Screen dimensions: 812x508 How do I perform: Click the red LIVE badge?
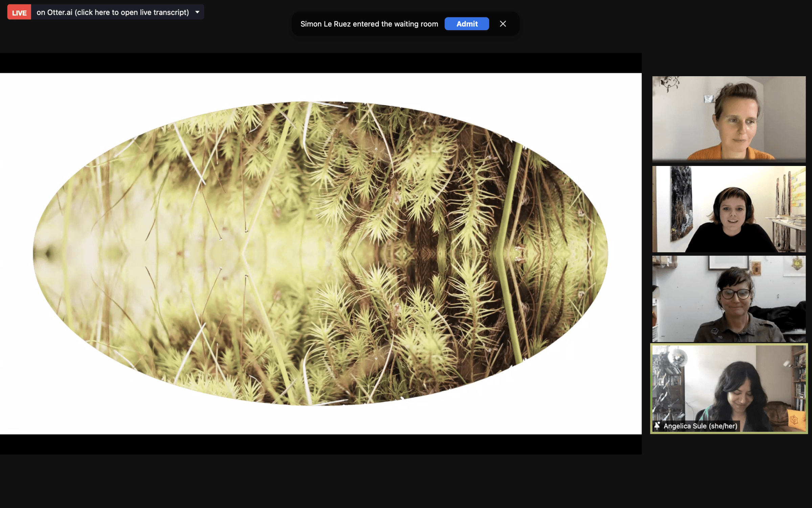[x=19, y=13]
